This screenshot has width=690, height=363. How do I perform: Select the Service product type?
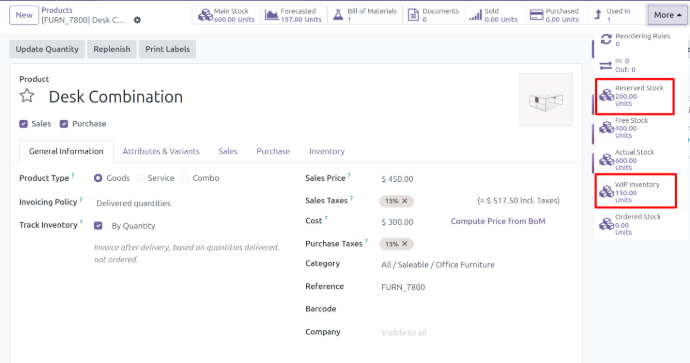[x=140, y=178]
